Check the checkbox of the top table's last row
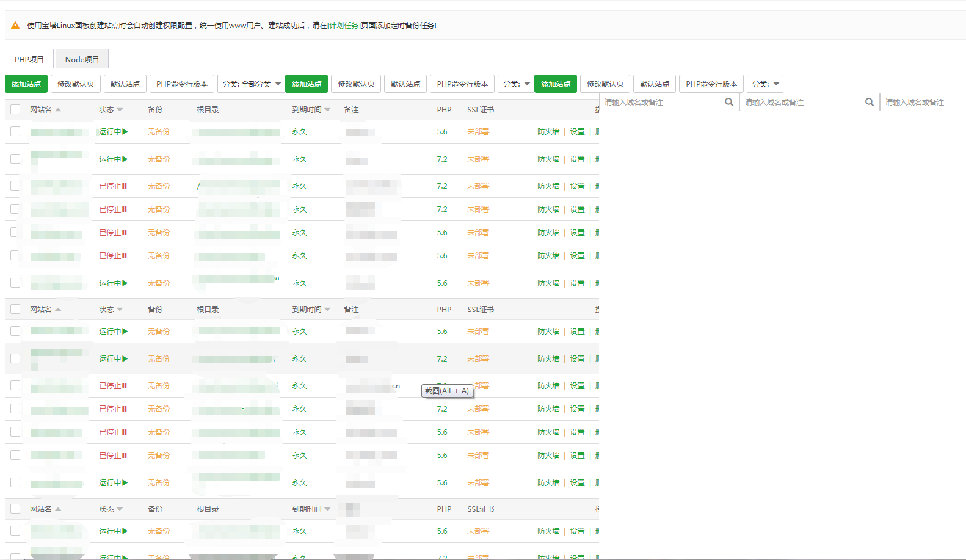966x560 pixels. 15,283
